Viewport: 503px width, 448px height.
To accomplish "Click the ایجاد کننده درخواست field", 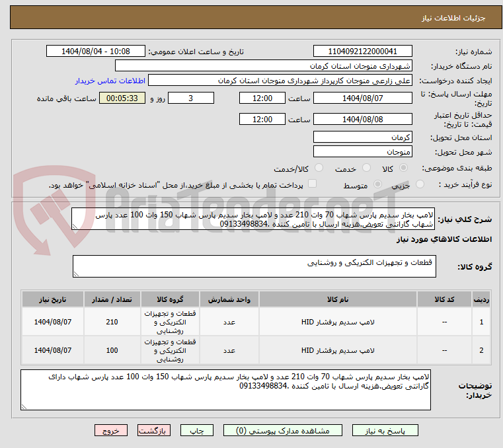I will (280, 81).
